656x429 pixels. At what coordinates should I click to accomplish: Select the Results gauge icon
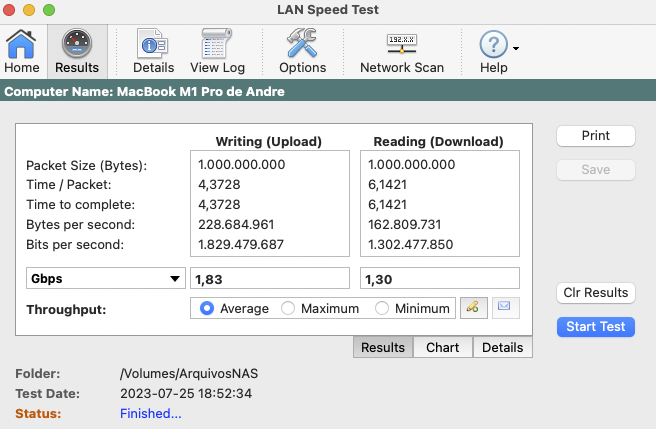click(77, 44)
